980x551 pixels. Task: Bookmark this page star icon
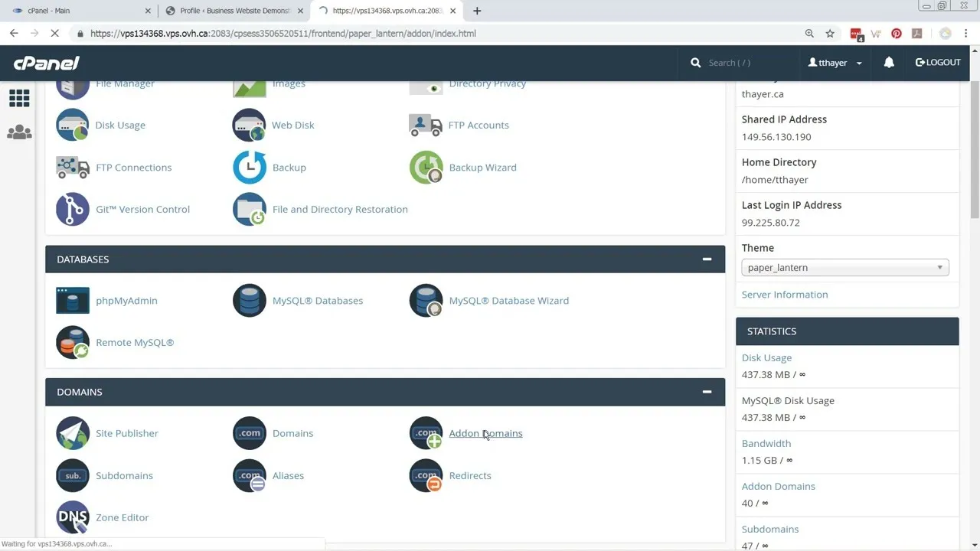coord(830,34)
